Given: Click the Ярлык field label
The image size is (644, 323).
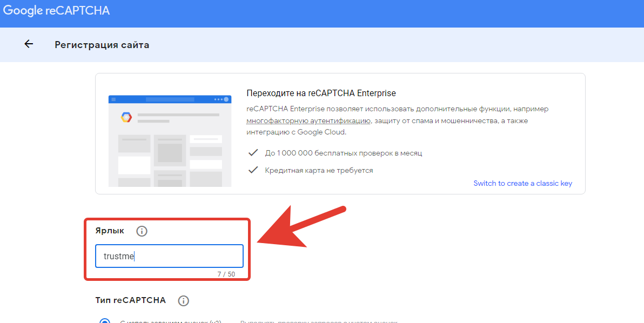Looking at the screenshot, I should (110, 231).
